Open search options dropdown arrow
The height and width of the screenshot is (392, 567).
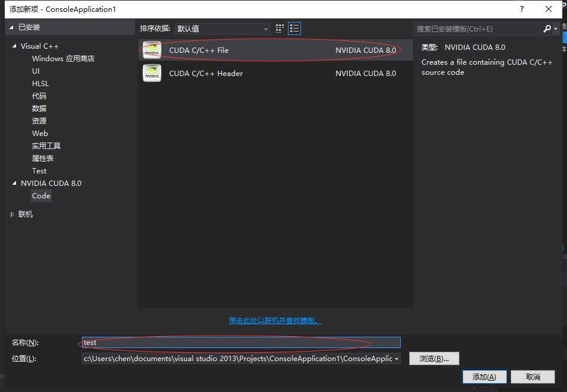556,29
